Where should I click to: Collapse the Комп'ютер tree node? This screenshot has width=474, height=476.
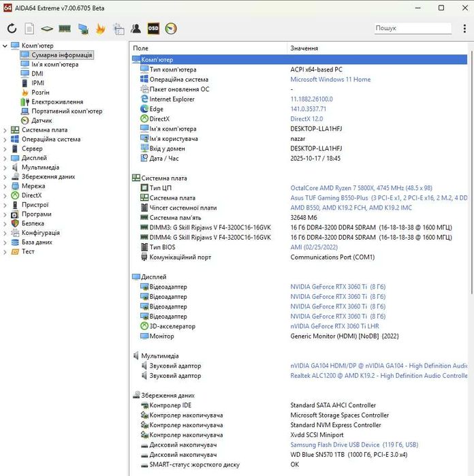pyautogui.click(x=5, y=46)
